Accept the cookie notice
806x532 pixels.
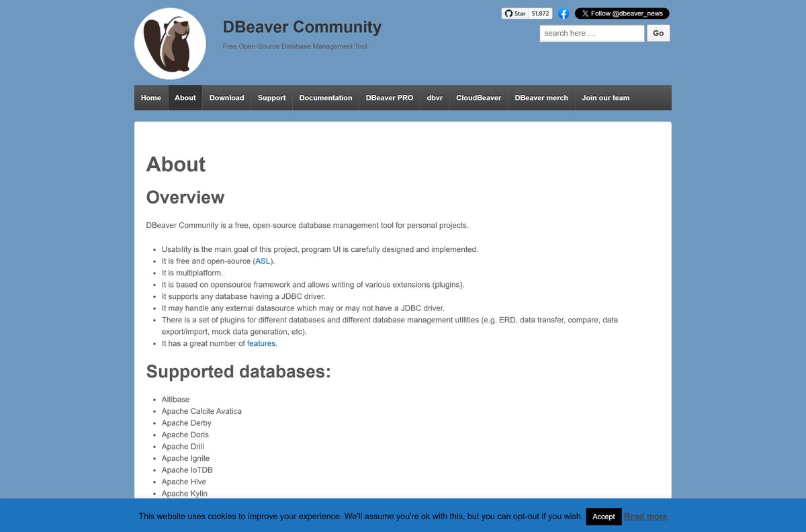click(603, 517)
